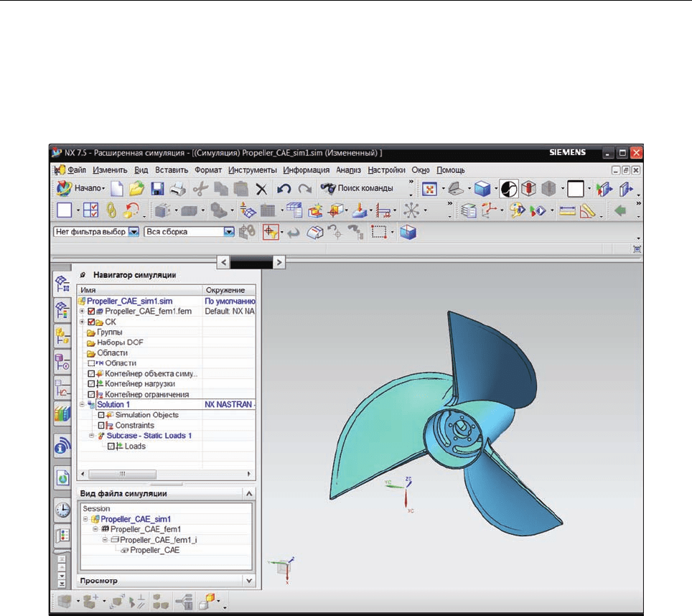
Task: Select Propeller_CAE part in Session tree
Action: coord(154,550)
